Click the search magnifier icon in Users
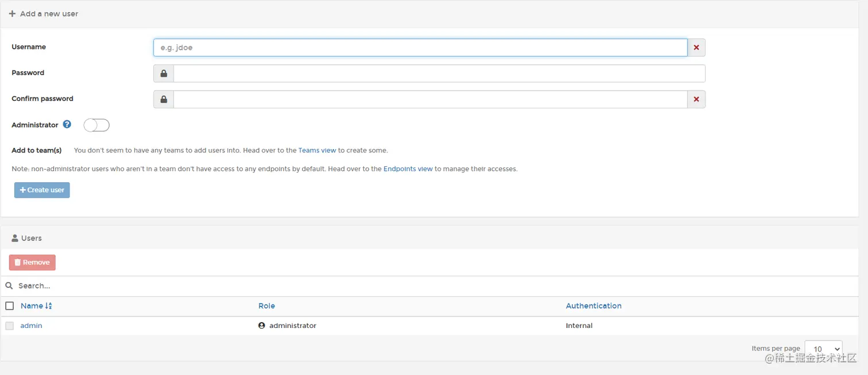Image resolution: width=868 pixels, height=375 pixels. pyautogui.click(x=9, y=286)
